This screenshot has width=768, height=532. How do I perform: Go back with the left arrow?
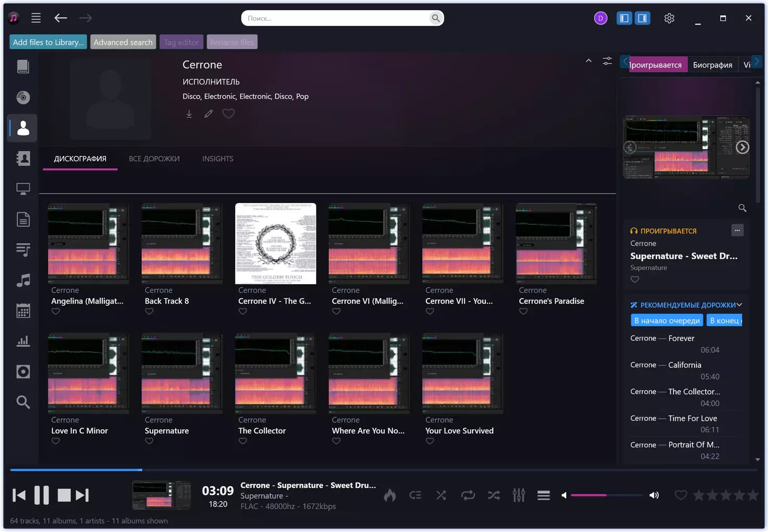[x=61, y=18]
